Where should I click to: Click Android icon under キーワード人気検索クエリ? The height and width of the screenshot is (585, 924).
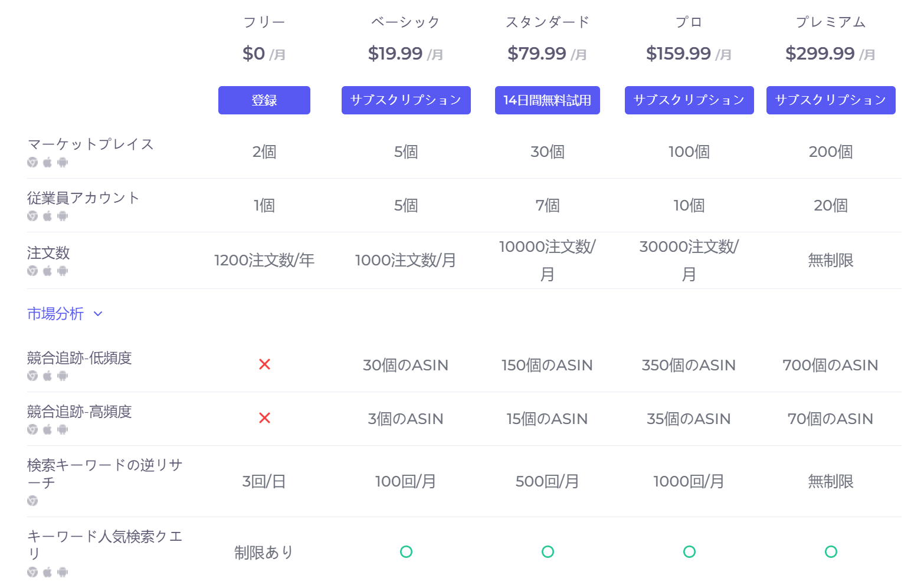63,572
